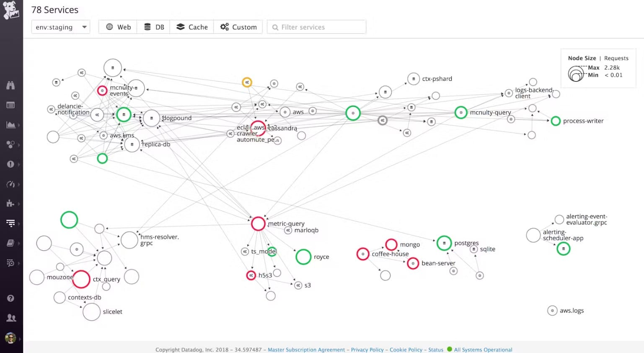This screenshot has height=353, width=644.
Task: Expand Dashboards submenu arrow in sidebar
Action: pos(18,125)
